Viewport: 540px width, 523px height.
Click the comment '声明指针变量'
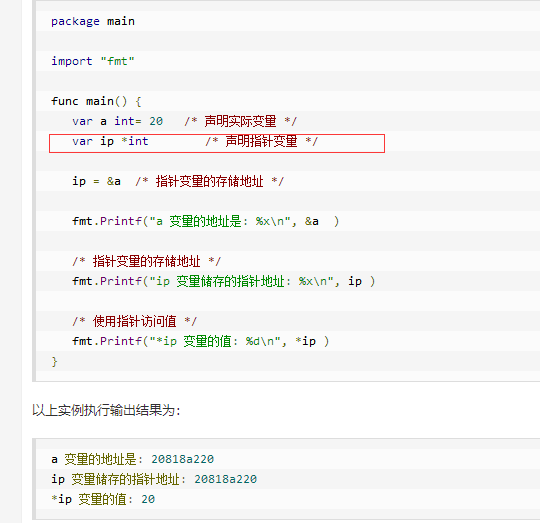click(x=261, y=141)
